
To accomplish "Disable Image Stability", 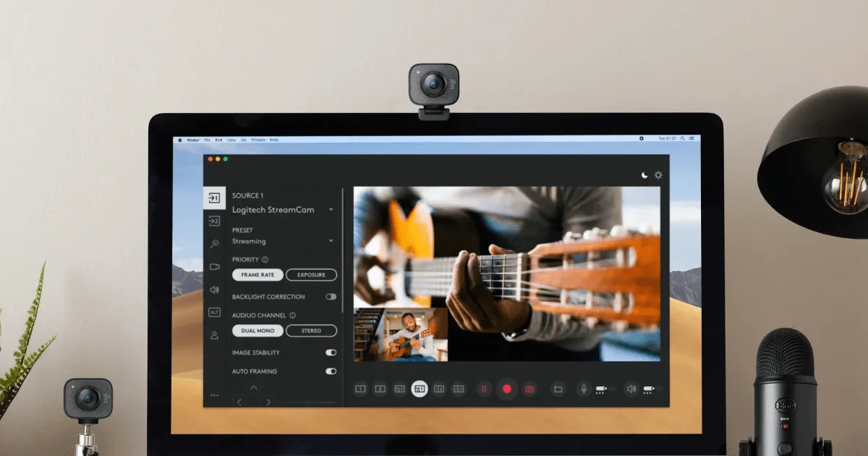I will click(331, 352).
